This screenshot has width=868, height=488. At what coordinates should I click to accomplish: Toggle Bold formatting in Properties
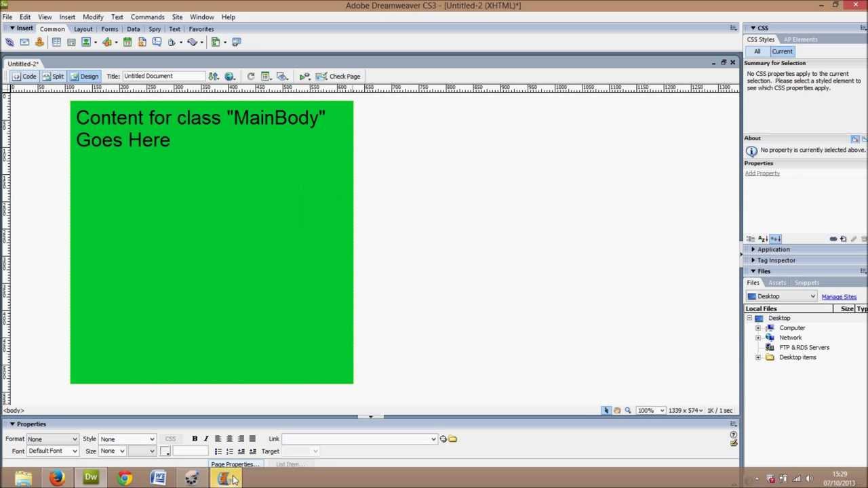pos(195,439)
